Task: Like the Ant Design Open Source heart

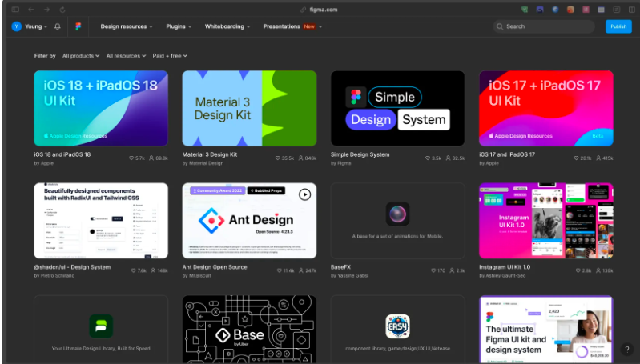Action: 280,270
